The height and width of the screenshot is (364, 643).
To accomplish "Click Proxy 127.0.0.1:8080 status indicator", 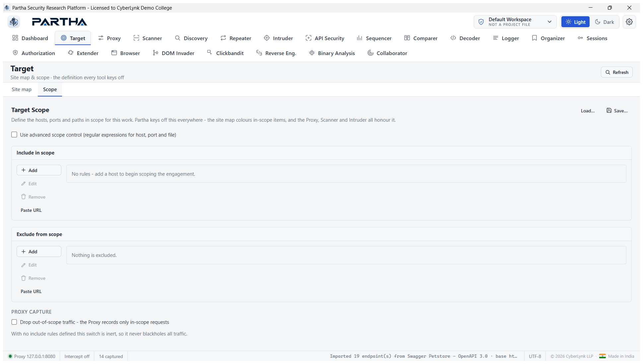I will click(32, 356).
